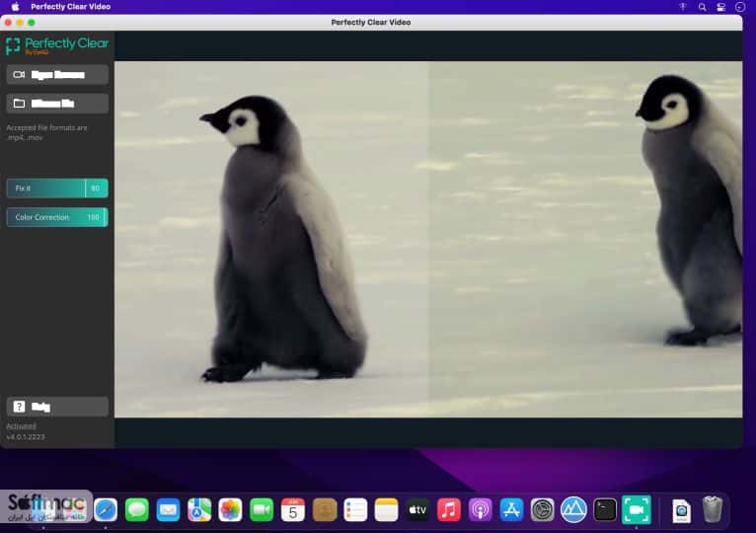Open Safari from the dock
The height and width of the screenshot is (533, 756).
coord(106,510)
